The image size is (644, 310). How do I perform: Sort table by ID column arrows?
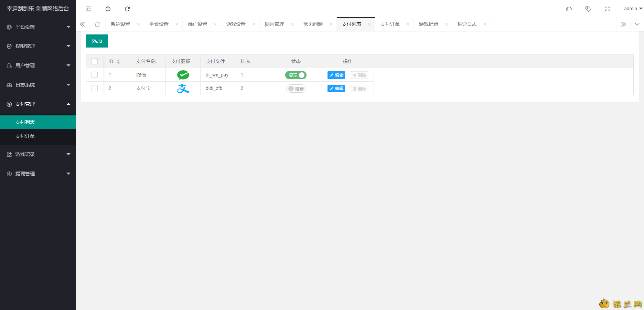pyautogui.click(x=118, y=62)
